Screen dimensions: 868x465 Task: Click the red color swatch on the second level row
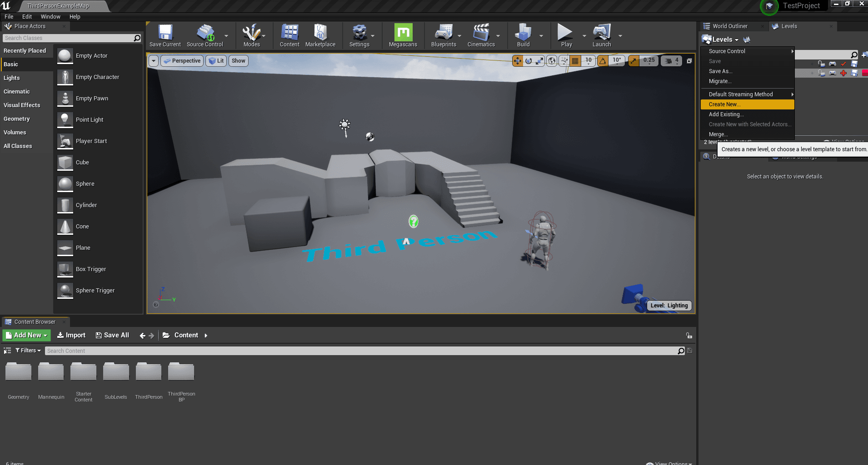[x=865, y=73]
